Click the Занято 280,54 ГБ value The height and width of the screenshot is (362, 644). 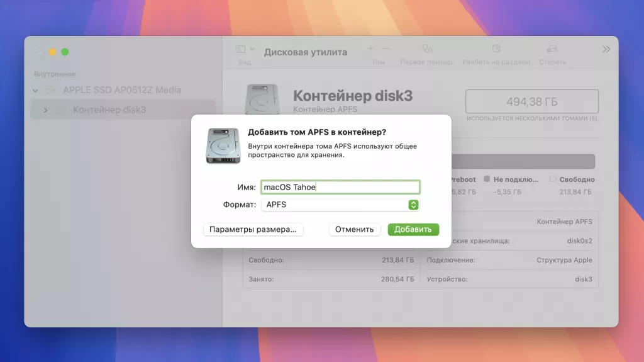pos(397,279)
